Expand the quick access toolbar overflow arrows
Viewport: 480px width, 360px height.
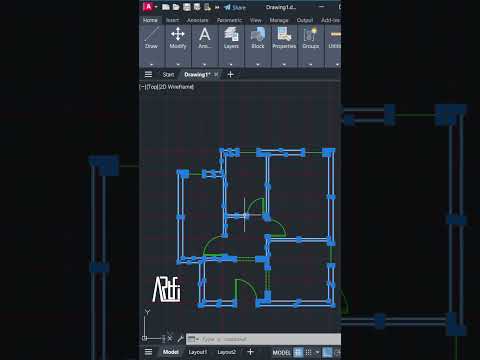pyautogui.click(x=217, y=7)
